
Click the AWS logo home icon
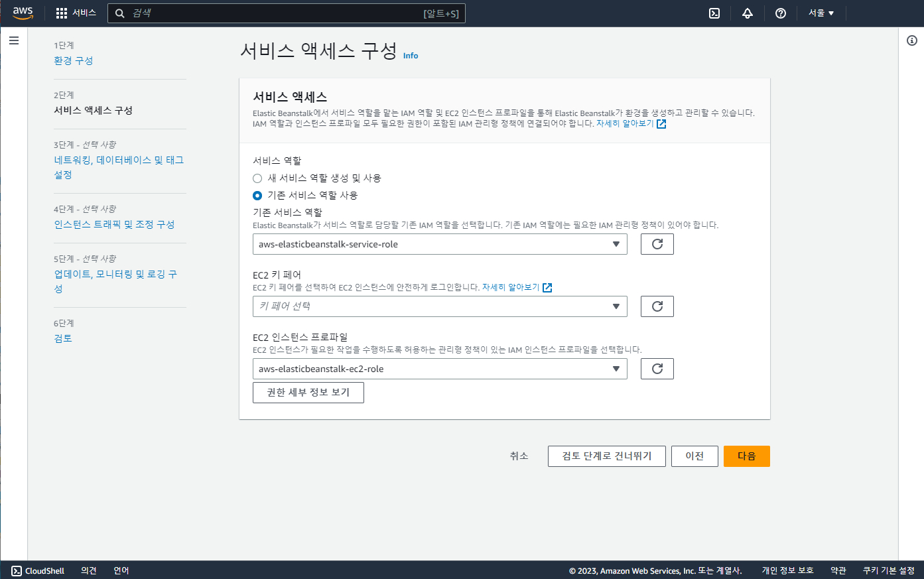(23, 13)
